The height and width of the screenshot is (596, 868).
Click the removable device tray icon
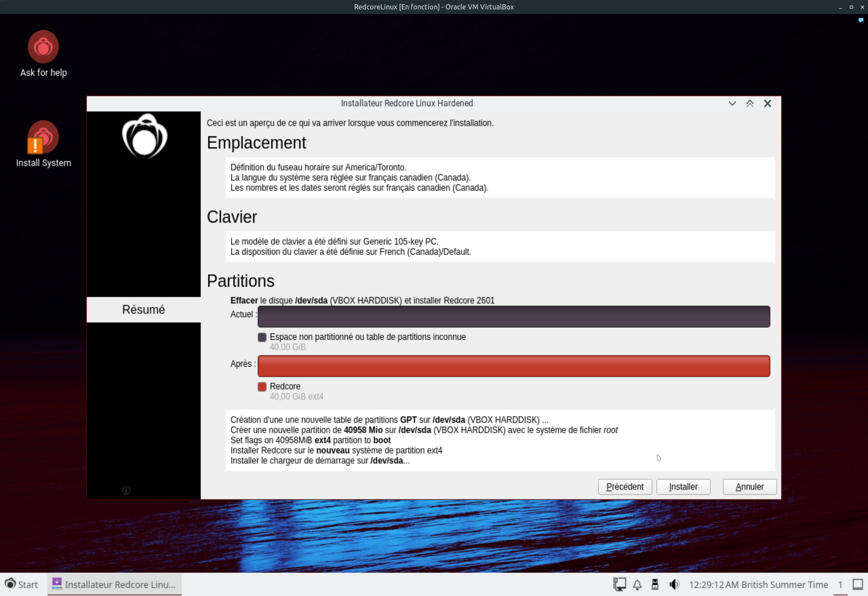(x=655, y=584)
